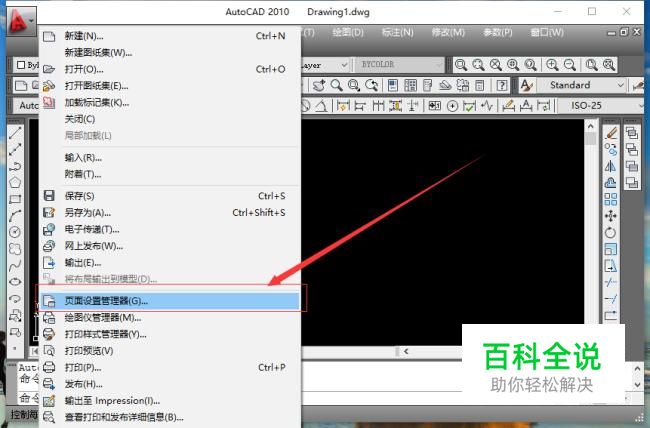Select the Circle draw tool
This screenshot has width=650, height=428.
(15, 232)
